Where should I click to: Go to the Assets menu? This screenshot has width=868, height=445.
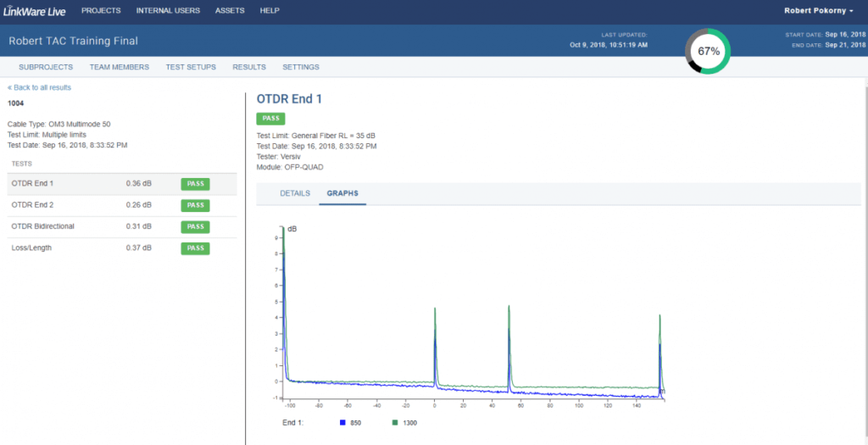(x=230, y=11)
